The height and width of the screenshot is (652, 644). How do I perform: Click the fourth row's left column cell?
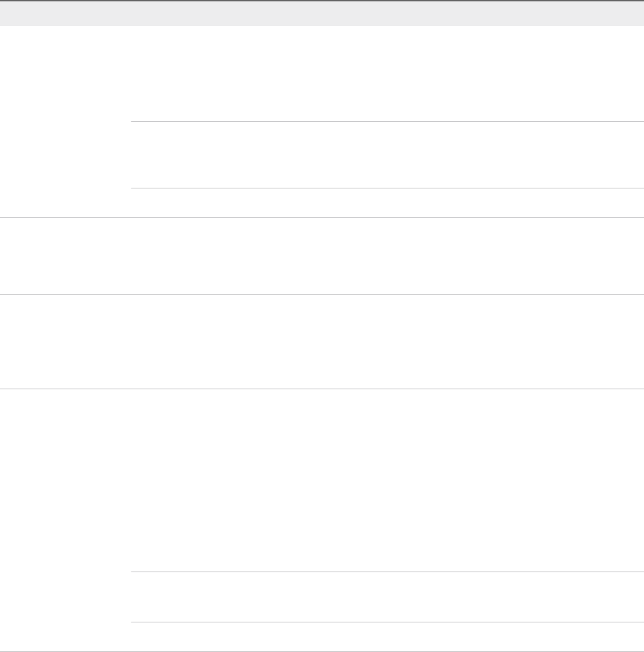point(65,521)
